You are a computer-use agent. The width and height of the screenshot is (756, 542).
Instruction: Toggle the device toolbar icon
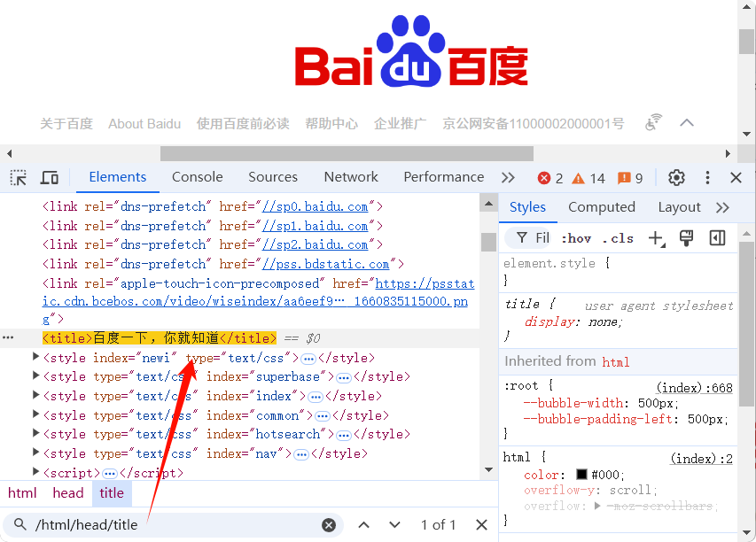pyautogui.click(x=49, y=178)
